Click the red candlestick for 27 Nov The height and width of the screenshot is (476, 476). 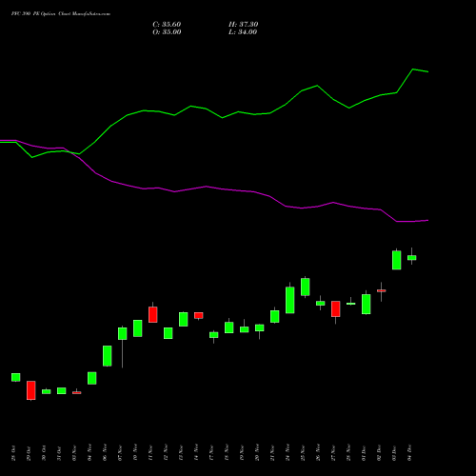pos(336,308)
